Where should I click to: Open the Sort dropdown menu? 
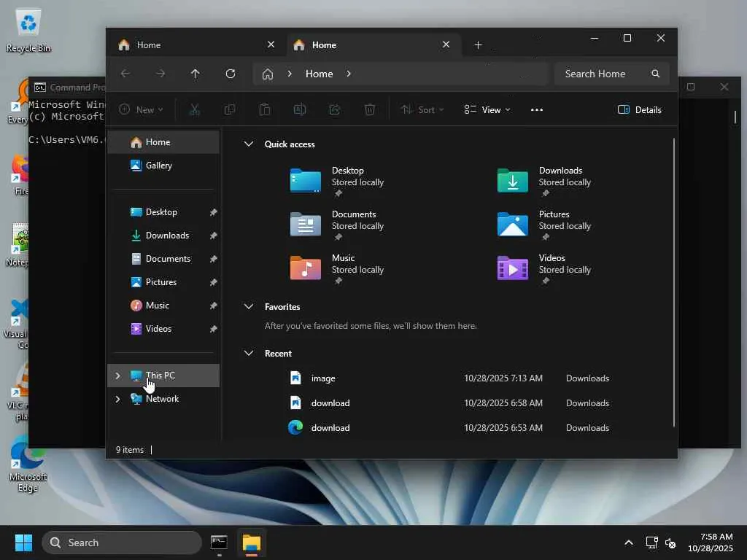click(422, 110)
